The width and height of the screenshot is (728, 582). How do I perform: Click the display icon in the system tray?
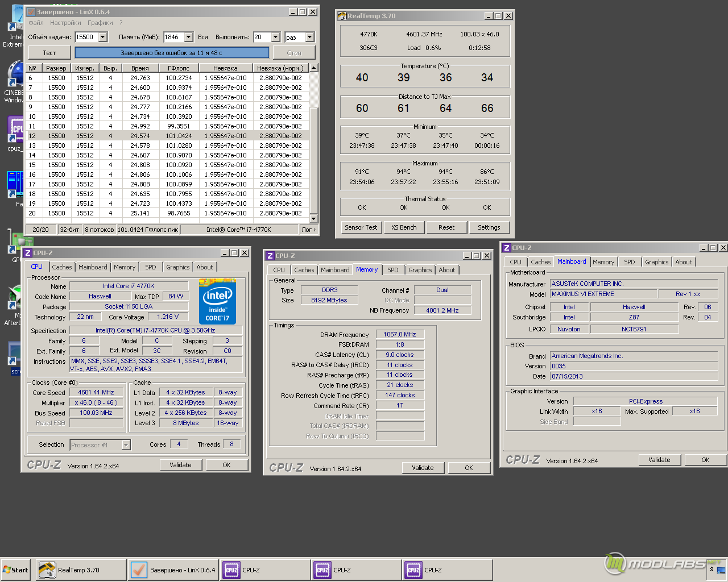(721, 569)
